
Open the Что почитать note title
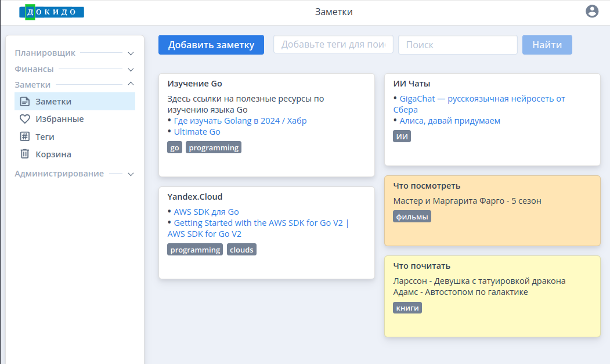tap(422, 266)
